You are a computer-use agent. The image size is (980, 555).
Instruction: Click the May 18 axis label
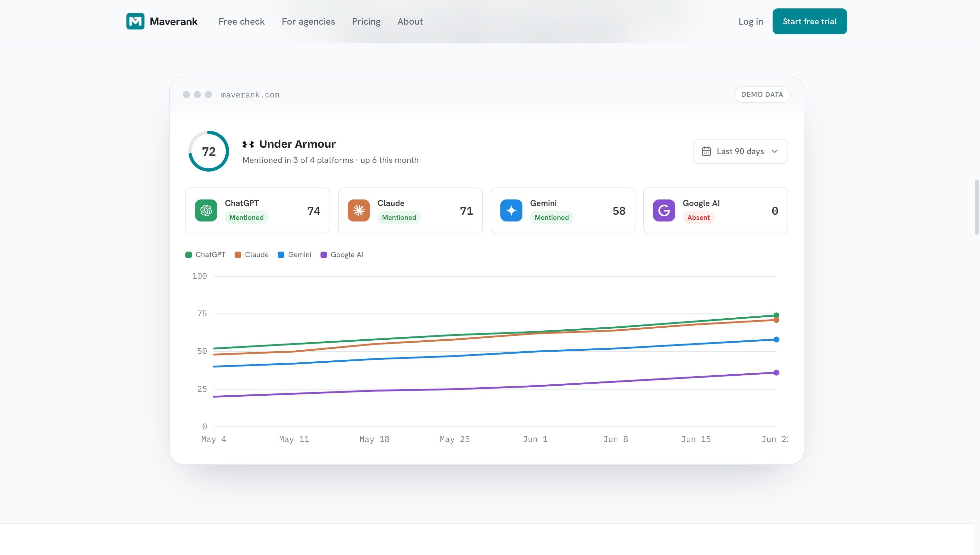pos(375,439)
